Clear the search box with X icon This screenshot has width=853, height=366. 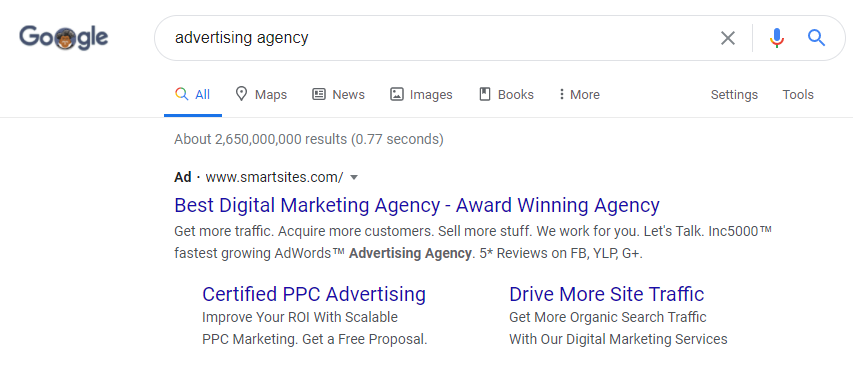coord(727,38)
